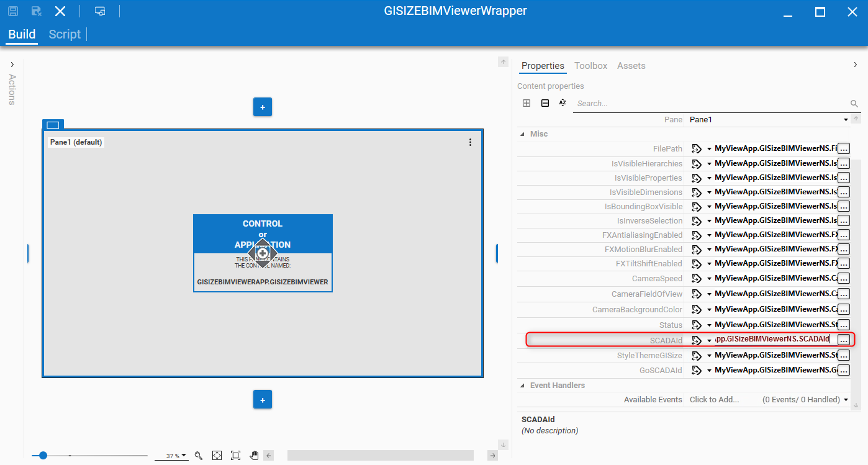Open the Toolbox tab
This screenshot has height=465, width=868.
tap(590, 66)
